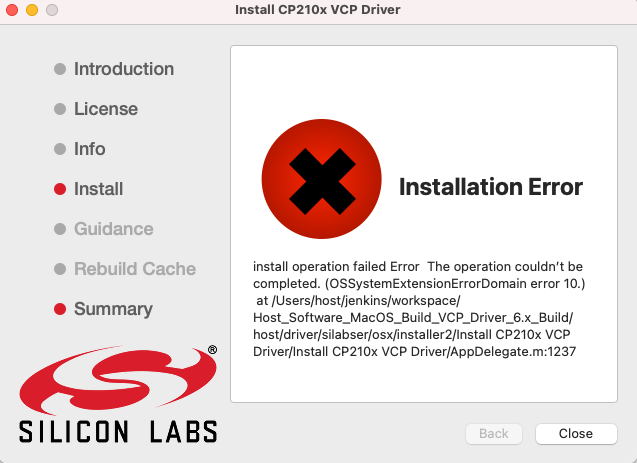Click the dimmed bullet beside Guidance
This screenshot has width=637, height=463.
pos(60,229)
